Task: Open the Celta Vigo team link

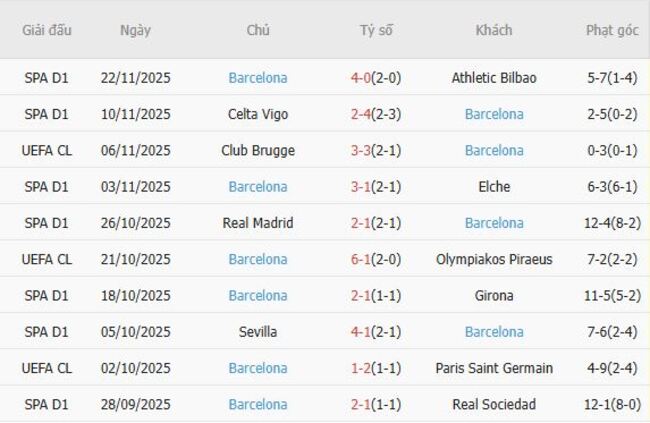Action: [257, 114]
